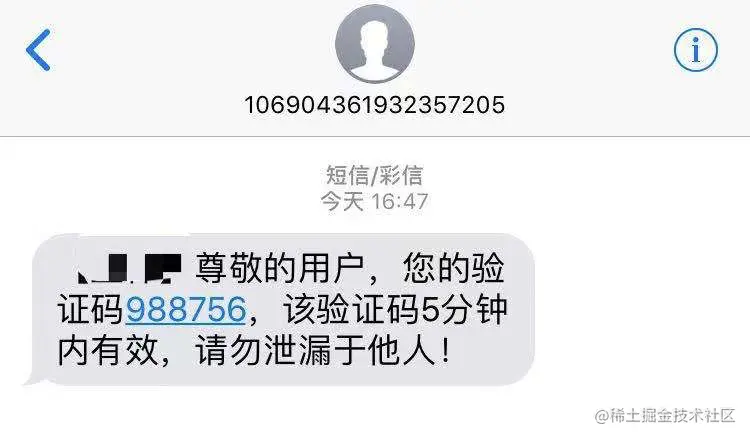Click the 16:47 time text
Viewport: 750px width, 439px height.
tap(400, 201)
